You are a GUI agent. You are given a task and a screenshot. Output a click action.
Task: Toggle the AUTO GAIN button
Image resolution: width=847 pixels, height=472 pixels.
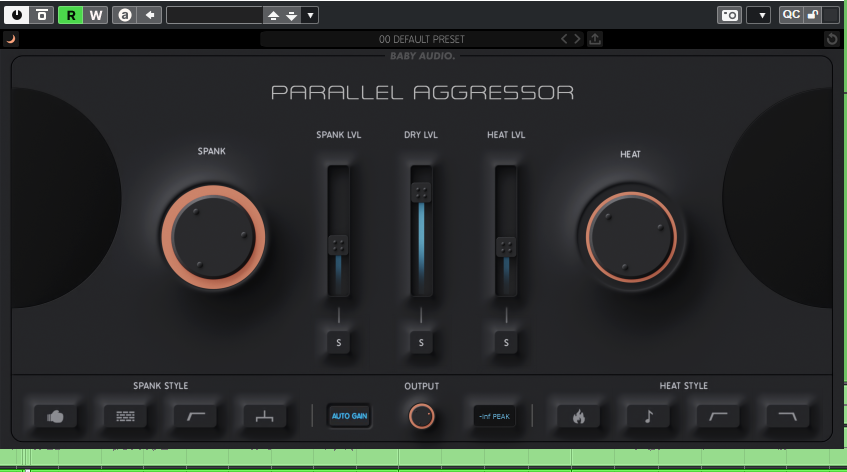point(349,416)
